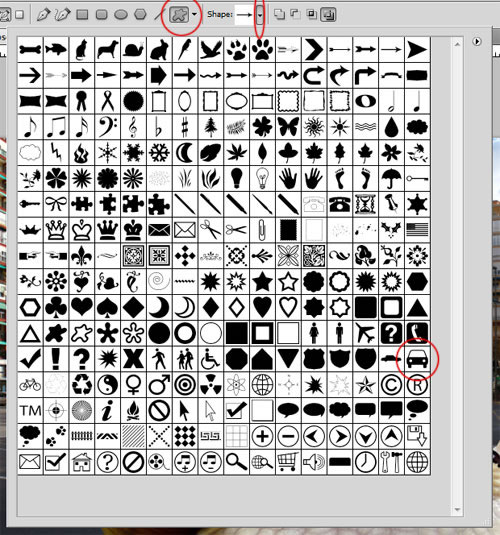
Task: Pick the U-turn arrow shape
Action: click(x=314, y=75)
